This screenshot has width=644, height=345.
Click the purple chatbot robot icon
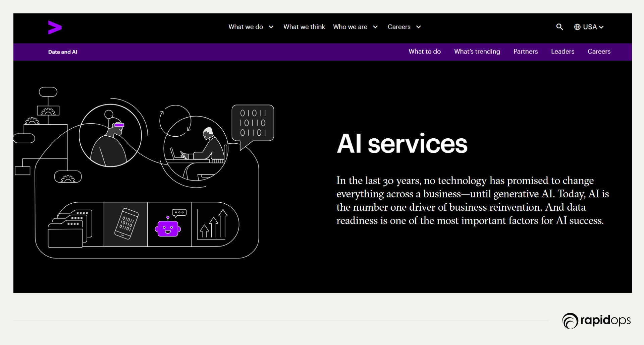pos(168,226)
